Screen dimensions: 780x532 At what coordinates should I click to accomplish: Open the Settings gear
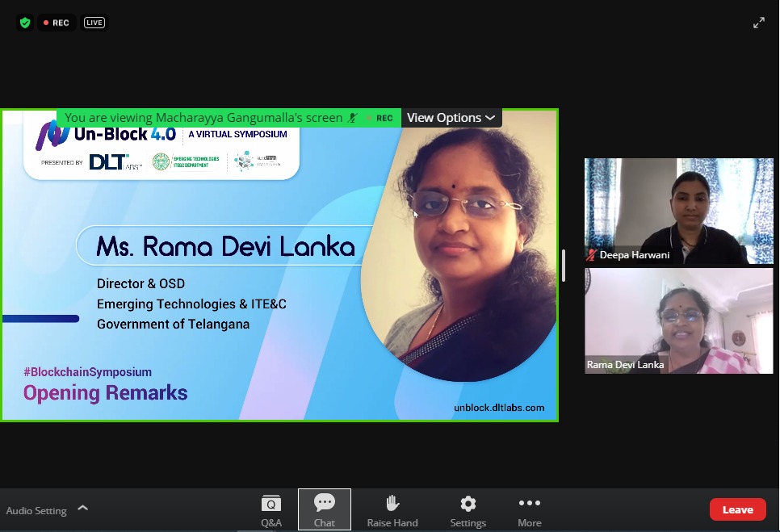468,510
